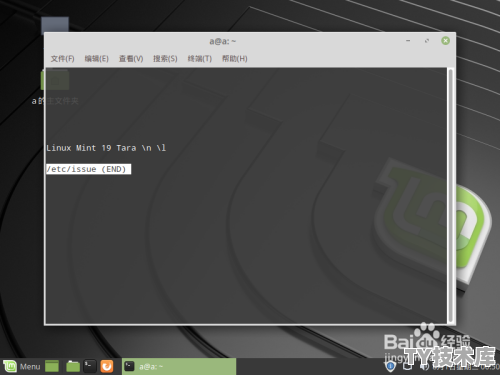Open the 文件(F) menu in terminal
Viewport: 500px width, 375px height.
pyautogui.click(x=62, y=59)
